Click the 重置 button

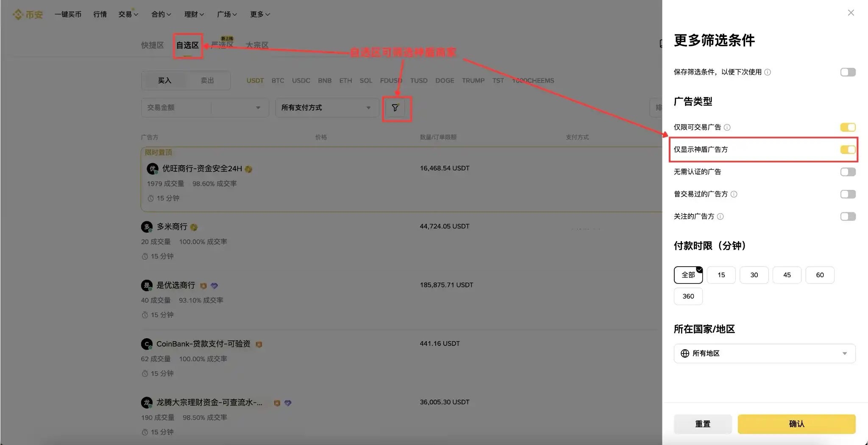click(703, 424)
